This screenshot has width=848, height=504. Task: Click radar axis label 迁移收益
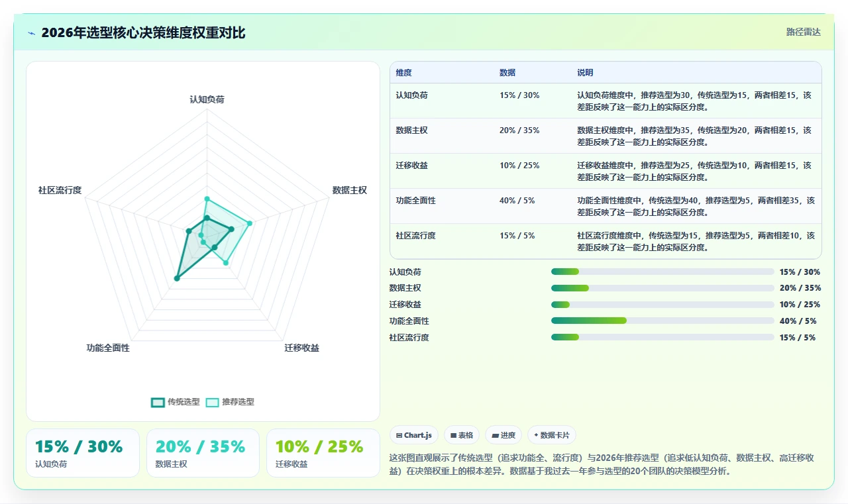point(302,348)
